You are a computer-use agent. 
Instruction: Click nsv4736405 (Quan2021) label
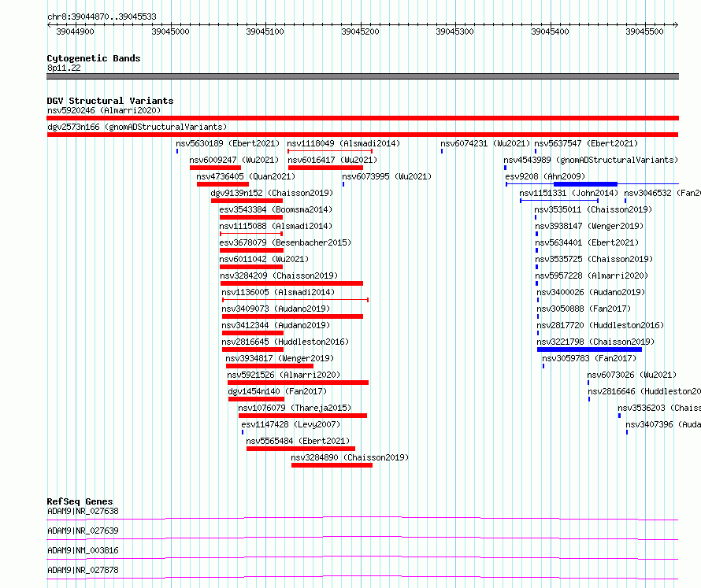coord(246,176)
